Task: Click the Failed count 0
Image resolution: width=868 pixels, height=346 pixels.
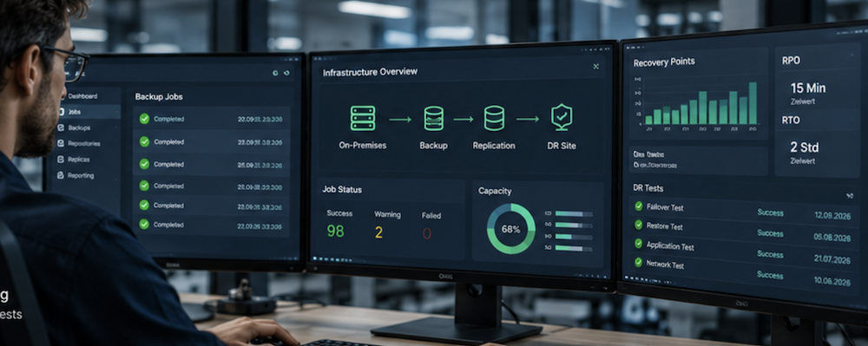Action: pos(427,234)
